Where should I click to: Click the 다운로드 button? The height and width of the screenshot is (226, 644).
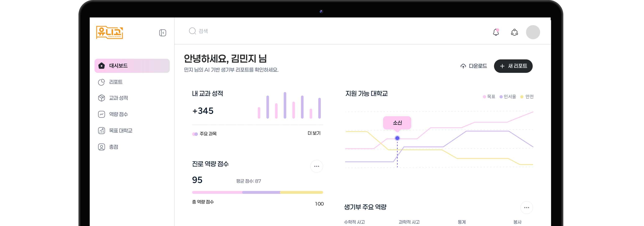coord(474,66)
